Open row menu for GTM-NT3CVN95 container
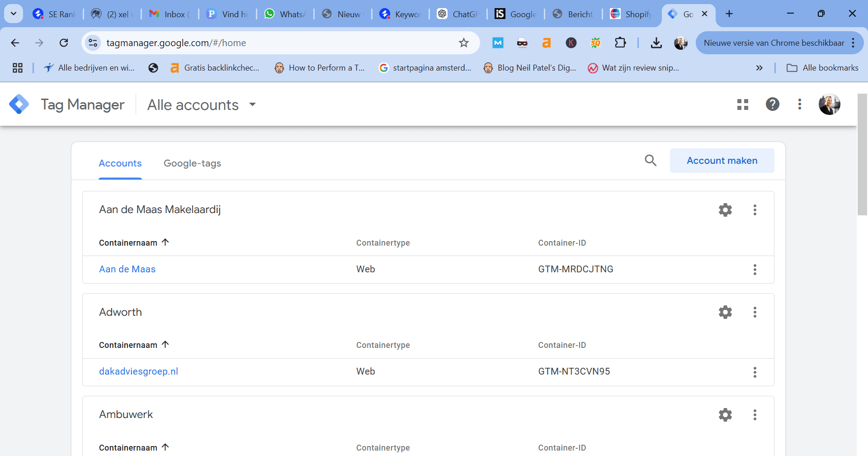868x456 pixels. point(755,372)
